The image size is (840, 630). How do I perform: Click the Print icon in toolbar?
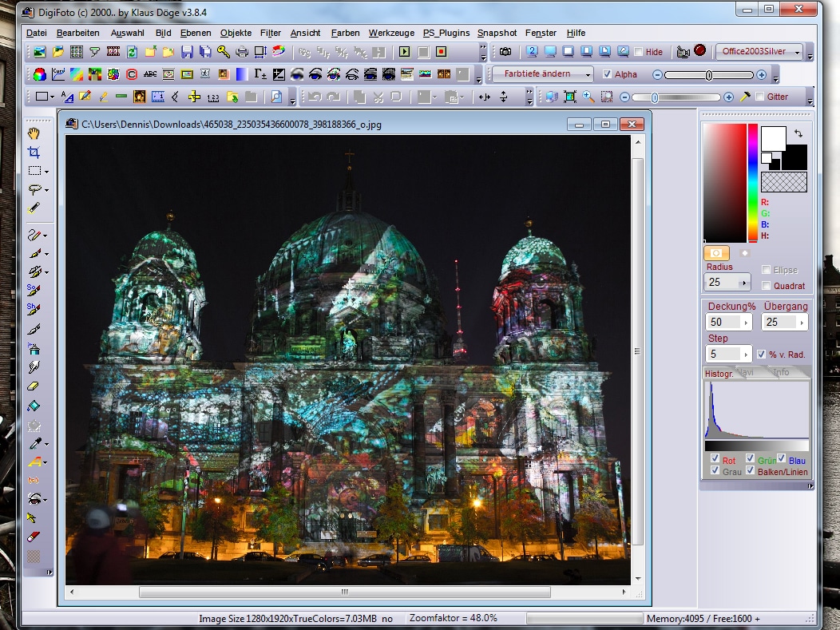242,52
